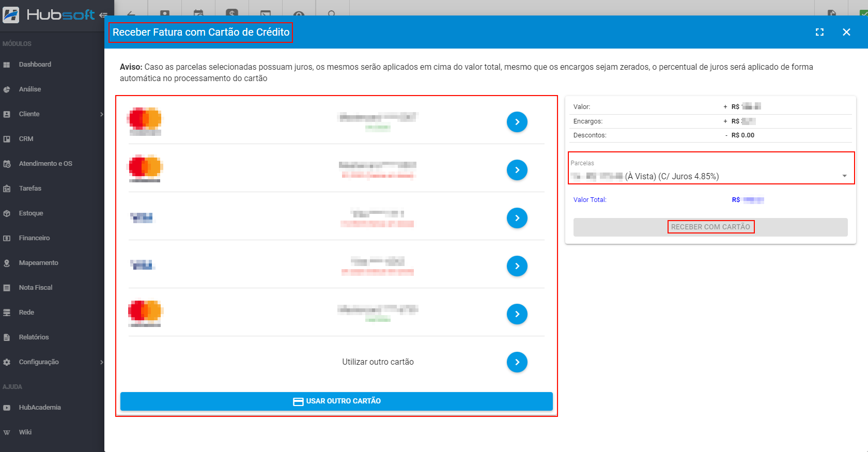Select the second Mastercard card with red status
Image resolution: width=868 pixels, height=452 pixels.
pyautogui.click(x=517, y=170)
